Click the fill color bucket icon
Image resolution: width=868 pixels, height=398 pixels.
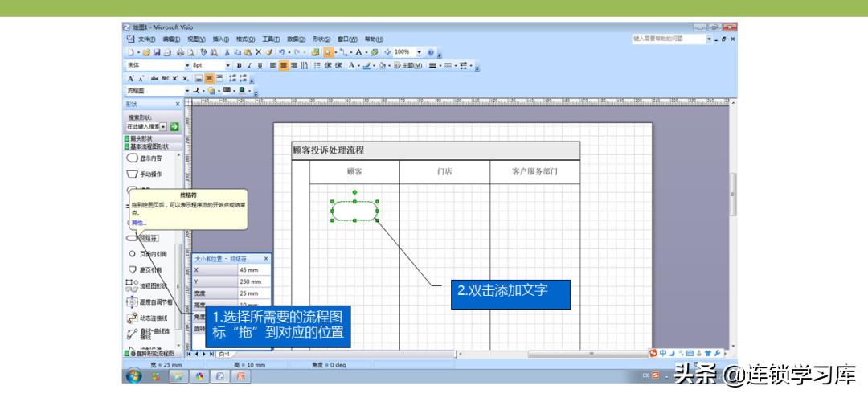[382, 65]
